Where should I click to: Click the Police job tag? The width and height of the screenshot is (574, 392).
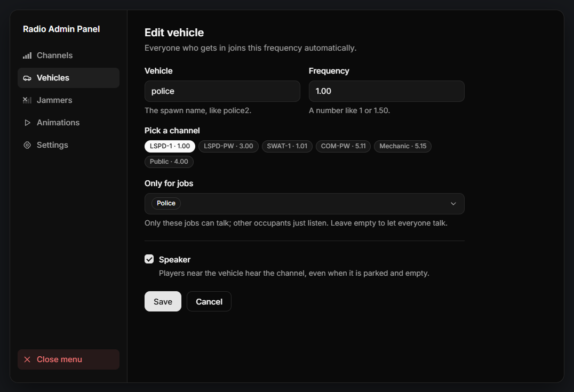166,203
